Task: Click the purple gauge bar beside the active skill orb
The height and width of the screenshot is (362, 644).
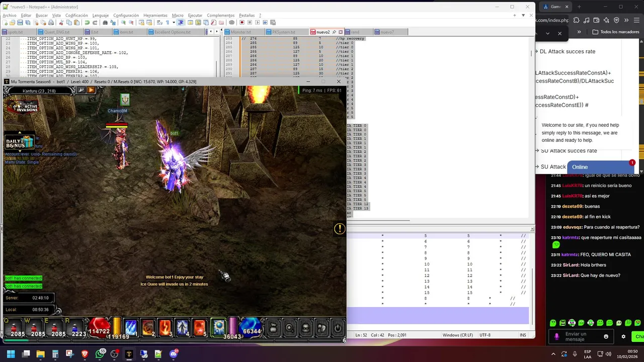Action: coord(233,327)
